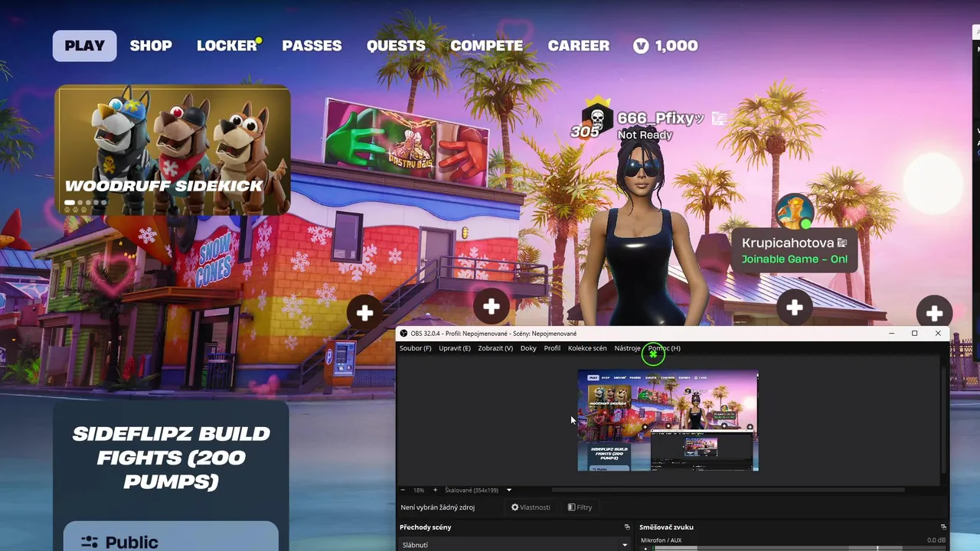The image size is (980, 551).
Task: Switch to the COMPETE tab
Action: 486,46
